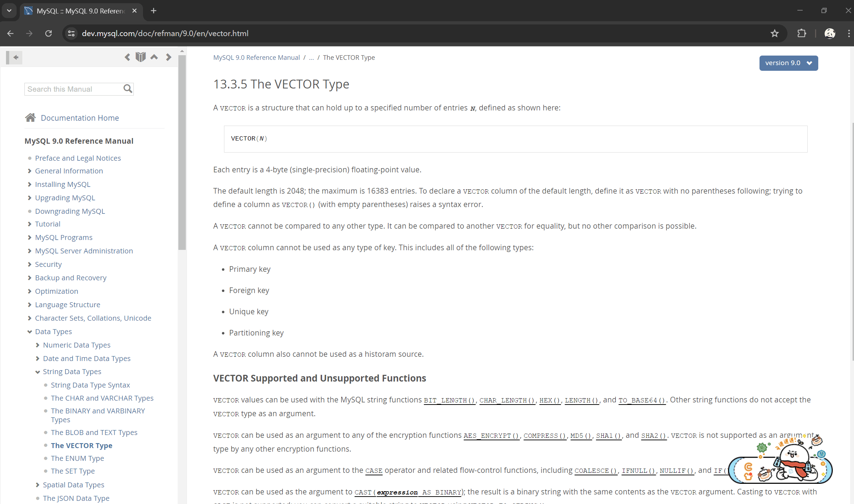
Task: Reload the current page
Action: (48, 33)
